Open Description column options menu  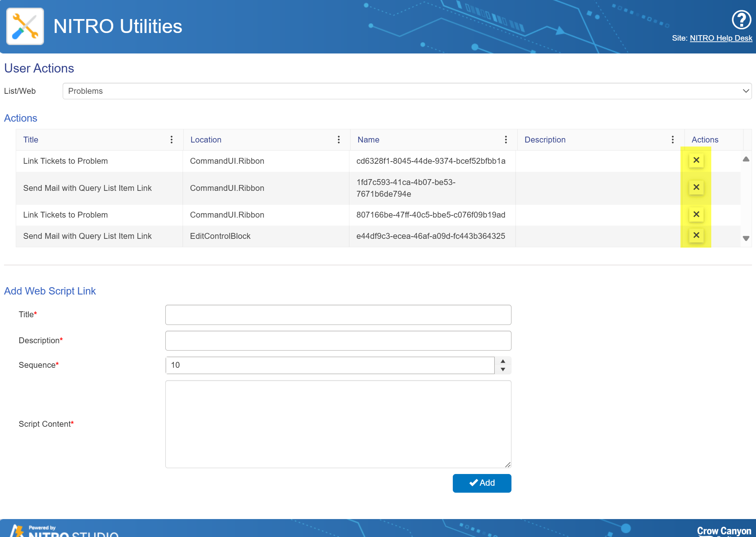point(673,140)
